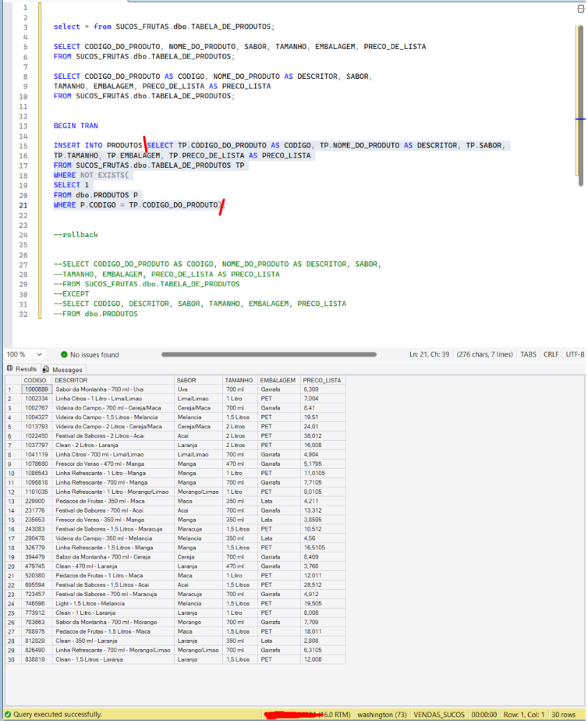Click price cell 5,1795
Screen dimensions: 588x721
point(323,464)
